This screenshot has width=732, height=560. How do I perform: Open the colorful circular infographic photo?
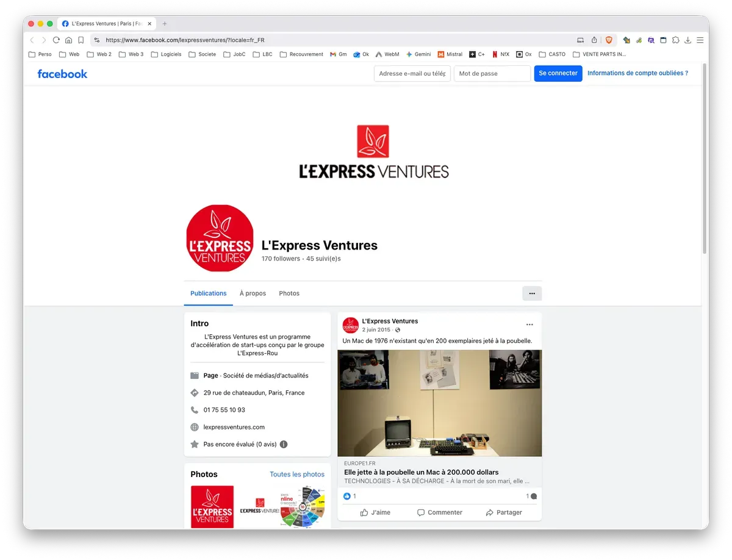click(x=303, y=506)
